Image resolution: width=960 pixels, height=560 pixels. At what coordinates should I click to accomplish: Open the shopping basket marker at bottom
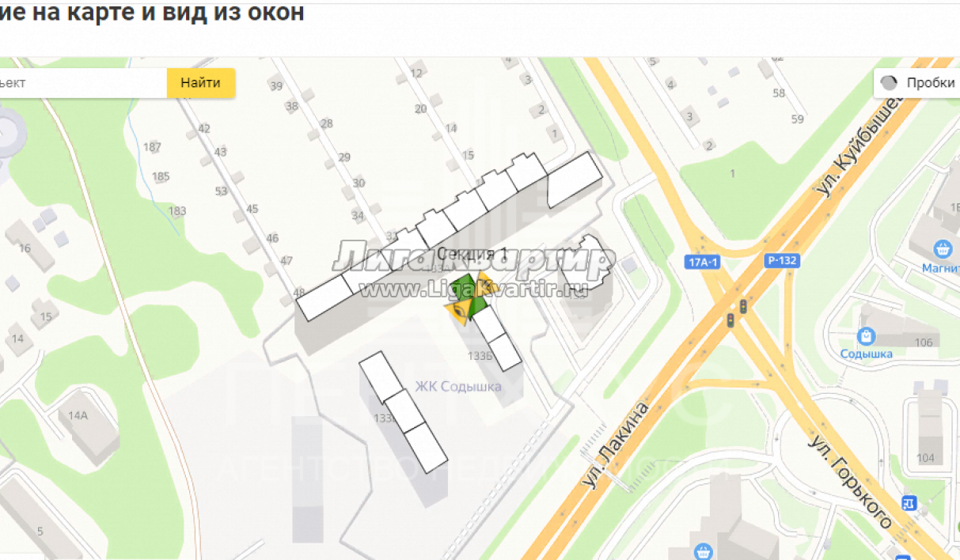(x=702, y=551)
